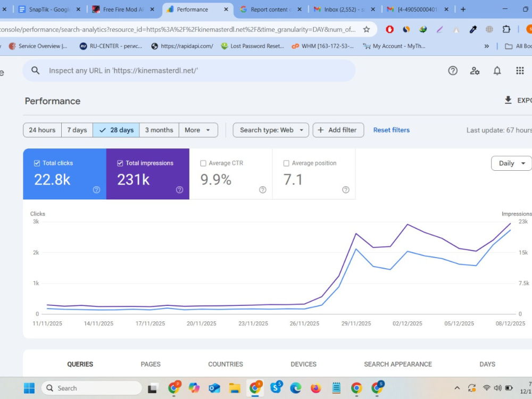The image size is (532, 399).
Task: Show Total impressions help info icon
Action: tap(179, 190)
